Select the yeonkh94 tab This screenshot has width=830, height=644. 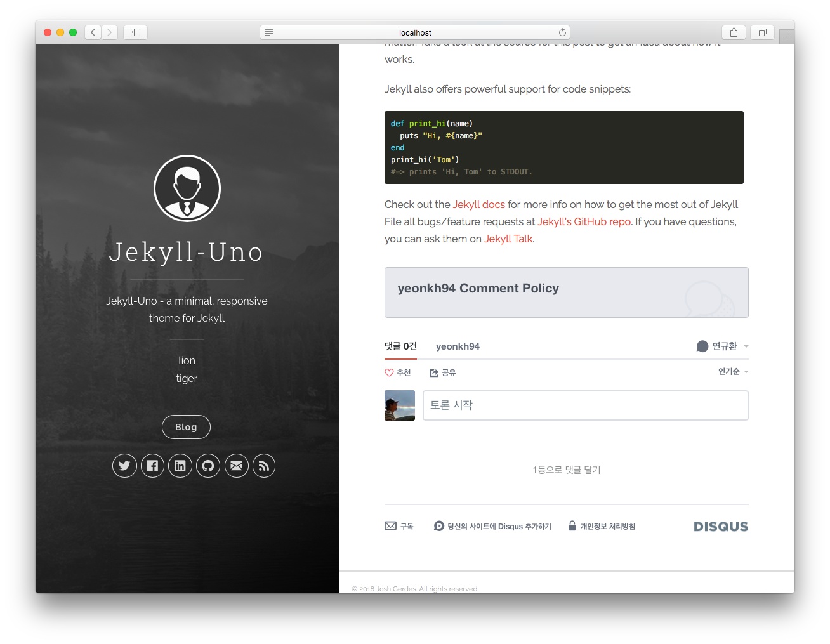[x=458, y=346]
